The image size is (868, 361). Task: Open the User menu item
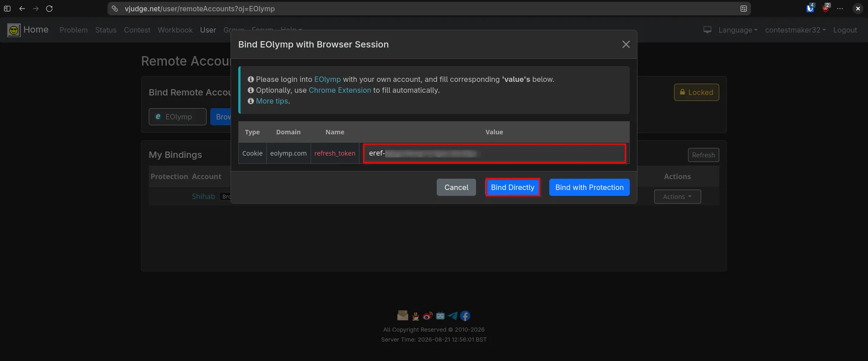[208, 30]
